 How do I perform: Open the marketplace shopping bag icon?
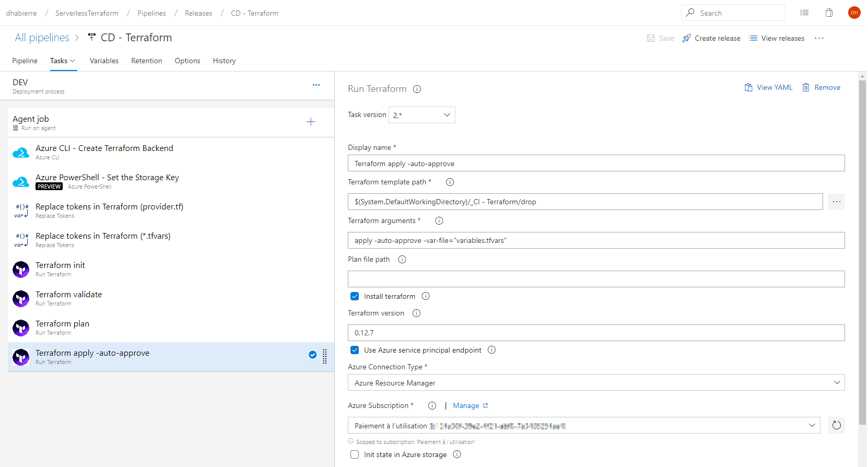[x=829, y=13]
